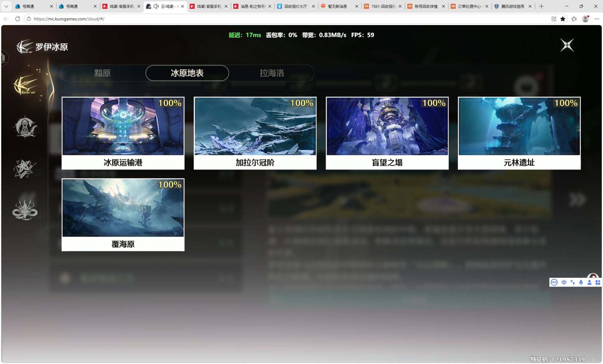The image size is (603, 364).
Task: Refresh the cloud game page
Action: (18, 19)
